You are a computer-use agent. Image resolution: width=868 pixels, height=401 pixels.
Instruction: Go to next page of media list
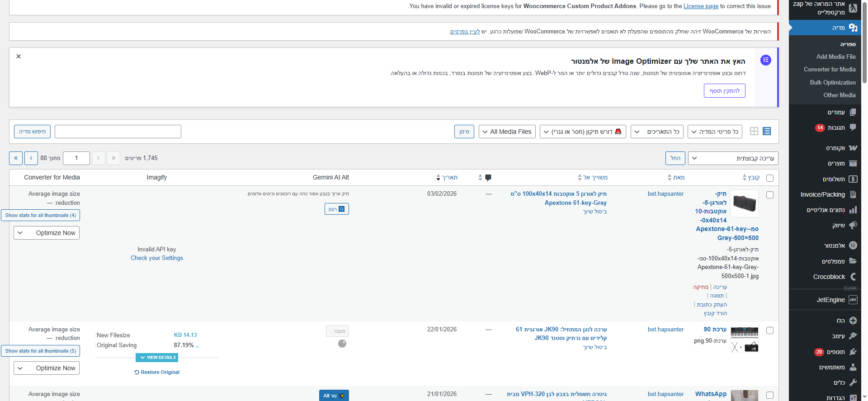[31, 158]
